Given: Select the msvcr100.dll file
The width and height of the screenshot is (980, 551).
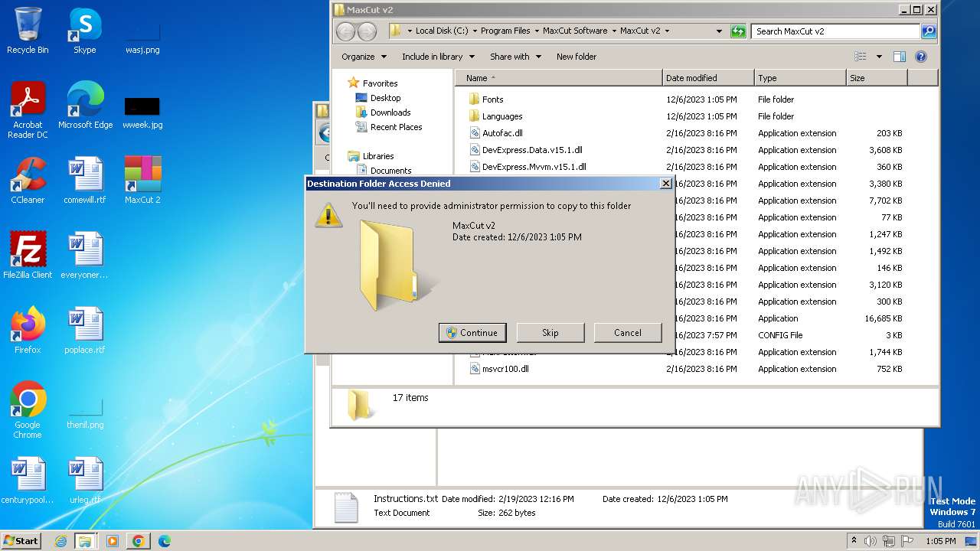Looking at the screenshot, I should pyautogui.click(x=505, y=369).
